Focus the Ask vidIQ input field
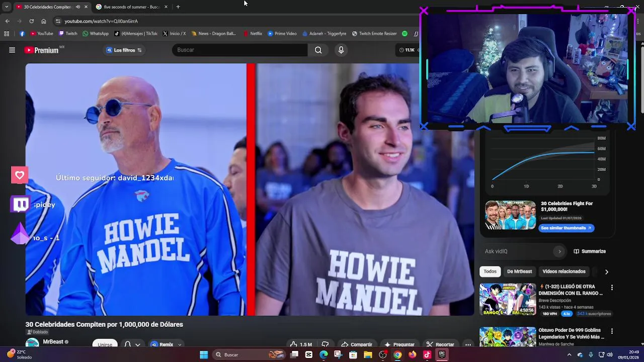 518,251
